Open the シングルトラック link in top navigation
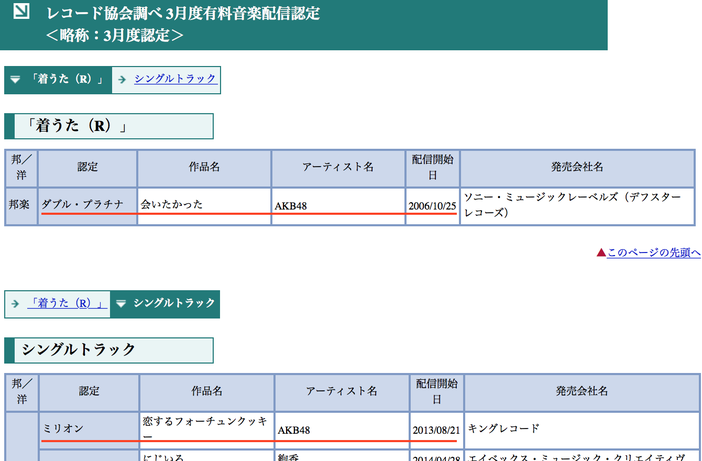Screen dimensions: 702x461 point(176,79)
